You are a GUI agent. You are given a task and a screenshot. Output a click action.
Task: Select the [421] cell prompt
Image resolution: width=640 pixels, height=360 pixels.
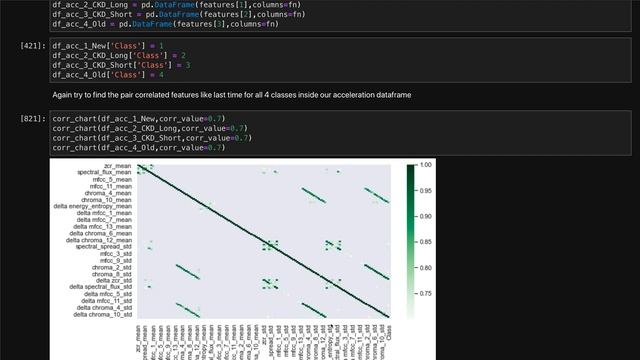tap(33, 46)
